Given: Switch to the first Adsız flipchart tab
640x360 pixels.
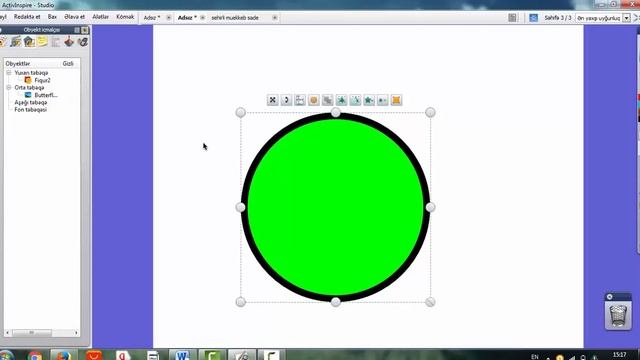Looking at the screenshot, I should pyautogui.click(x=152, y=18).
